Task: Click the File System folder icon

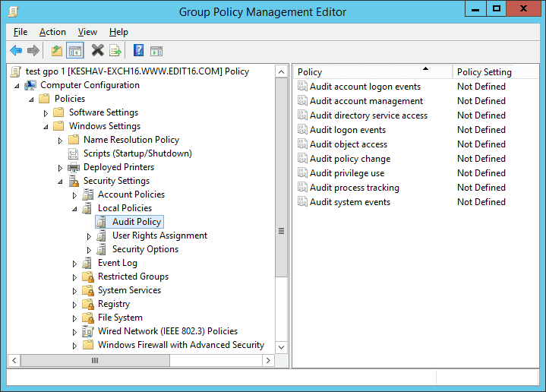Action: tap(88, 318)
